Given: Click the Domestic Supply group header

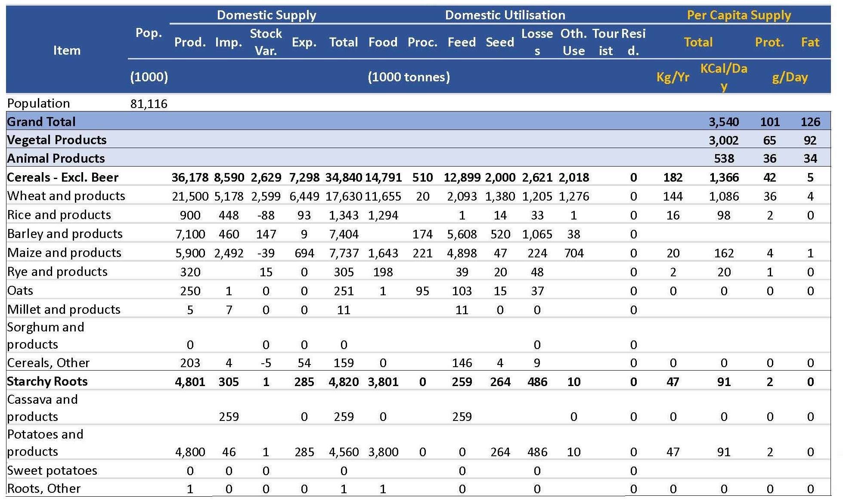Looking at the screenshot, I should point(267,15).
